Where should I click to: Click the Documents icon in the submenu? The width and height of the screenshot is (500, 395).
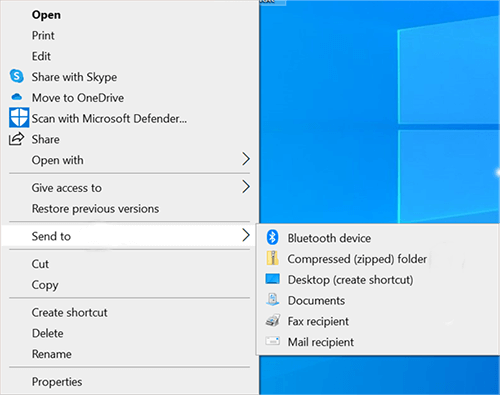pos(272,299)
